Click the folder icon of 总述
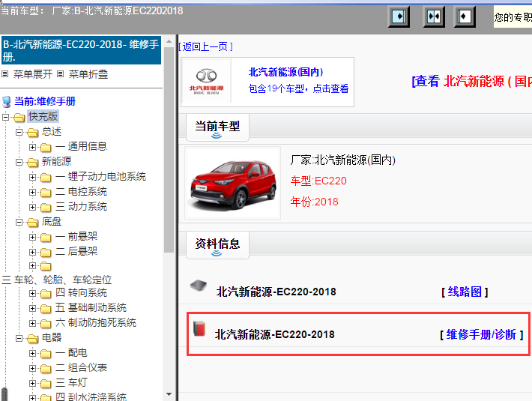The height and width of the screenshot is (401, 532). pos(33,133)
